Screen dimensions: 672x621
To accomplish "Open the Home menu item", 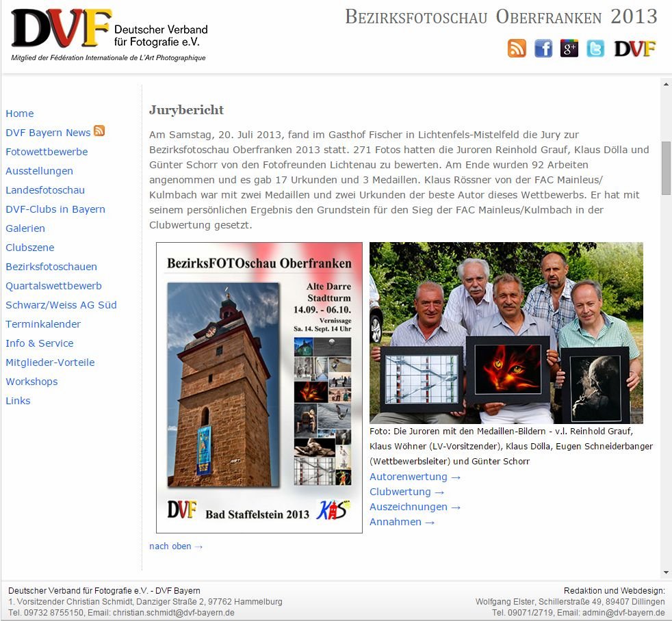I will point(20,114).
